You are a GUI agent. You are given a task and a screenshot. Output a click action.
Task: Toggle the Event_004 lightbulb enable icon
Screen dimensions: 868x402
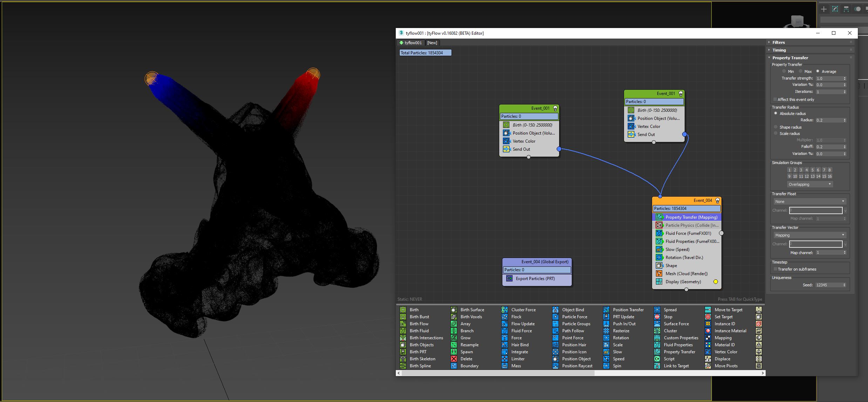click(x=717, y=200)
